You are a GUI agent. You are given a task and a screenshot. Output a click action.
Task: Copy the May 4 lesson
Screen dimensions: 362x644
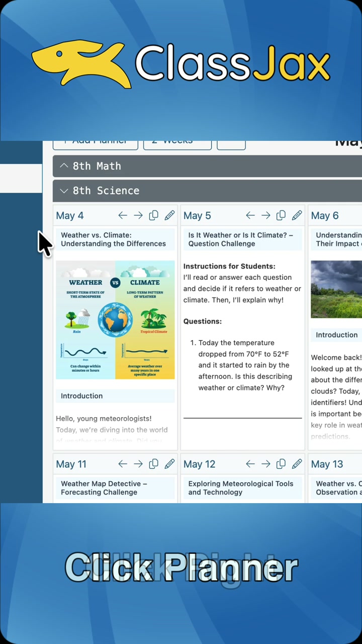pos(154,215)
